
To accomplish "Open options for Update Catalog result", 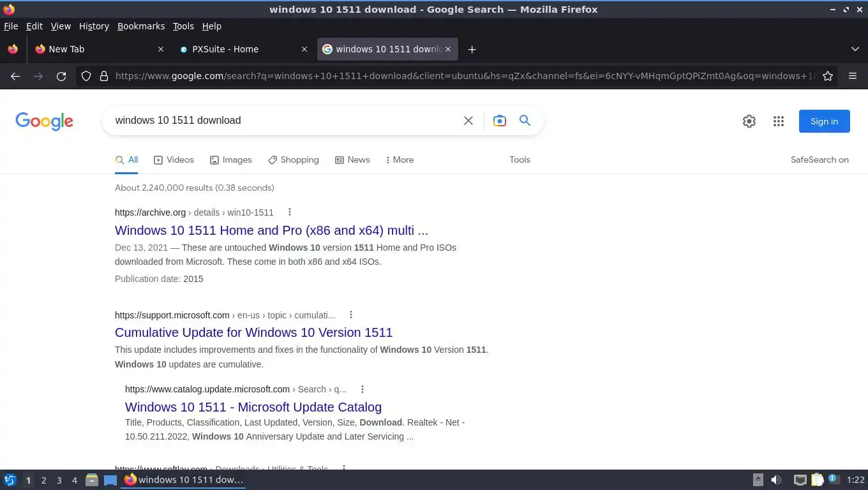I will 363,389.
